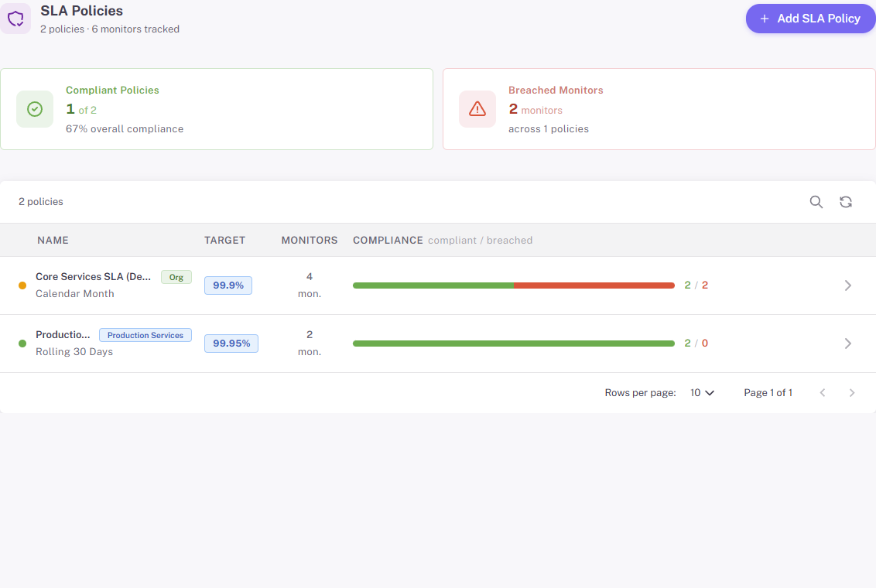Click the plus icon on Add SLA Policy
Image resolution: width=876 pixels, height=588 pixels.
click(765, 18)
